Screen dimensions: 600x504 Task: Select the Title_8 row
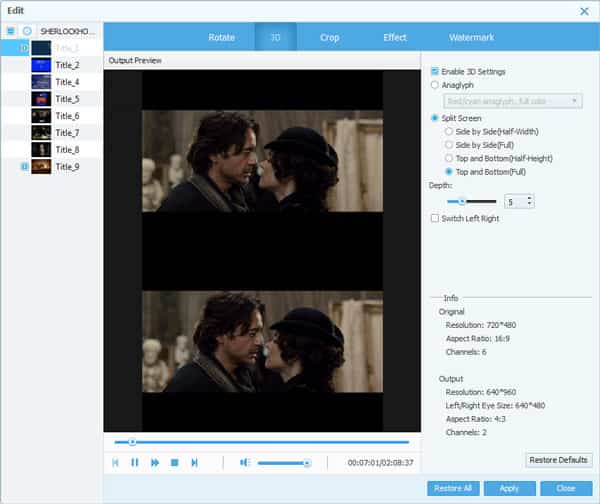52,150
